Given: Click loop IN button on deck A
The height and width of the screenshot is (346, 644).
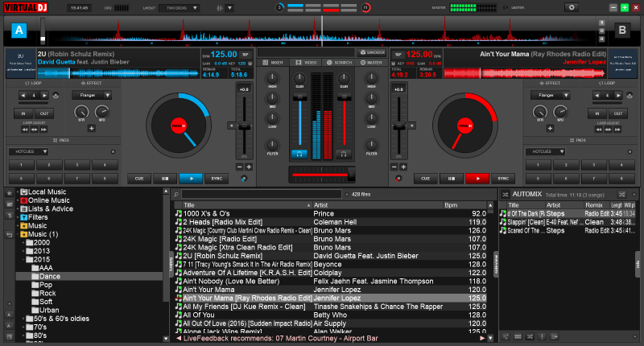Looking at the screenshot, I should coord(23,113).
